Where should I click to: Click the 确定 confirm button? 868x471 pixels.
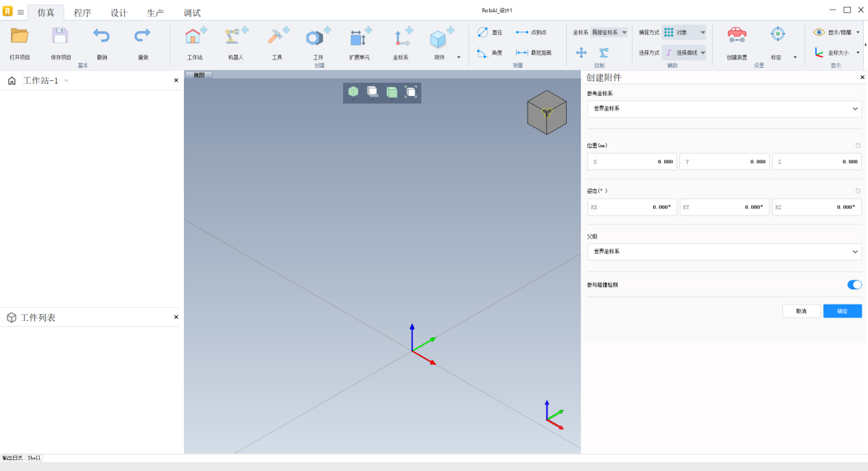pyautogui.click(x=842, y=311)
